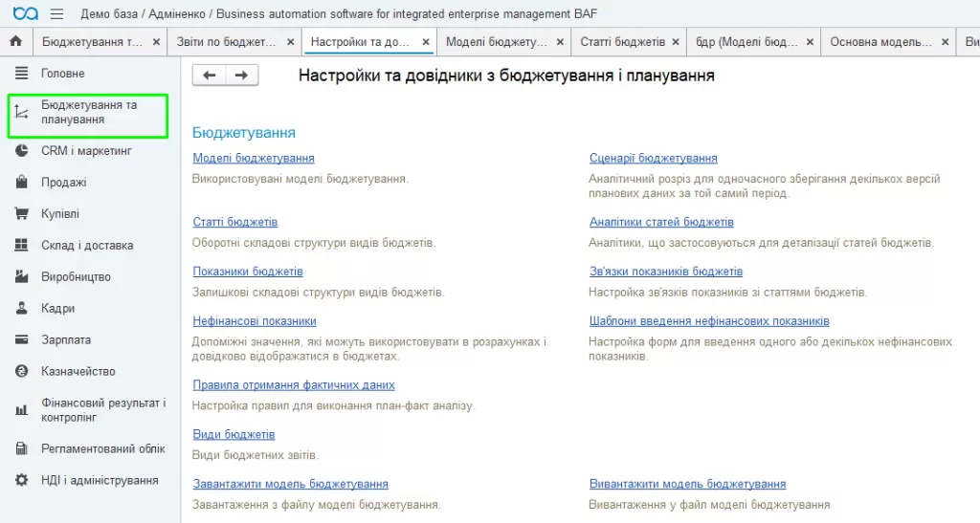Select the Продажі shopping bag icon
Screen dimensions: 980x523
[21, 183]
